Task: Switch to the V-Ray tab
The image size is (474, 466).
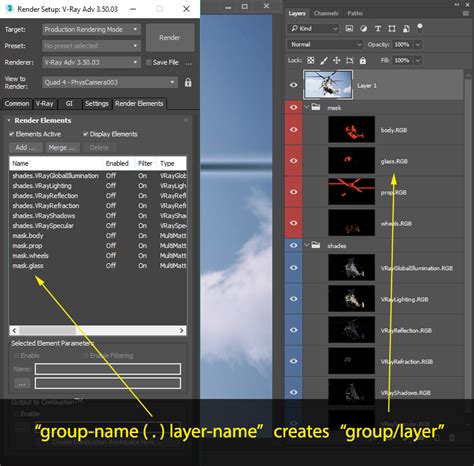Action: pyautogui.click(x=45, y=104)
